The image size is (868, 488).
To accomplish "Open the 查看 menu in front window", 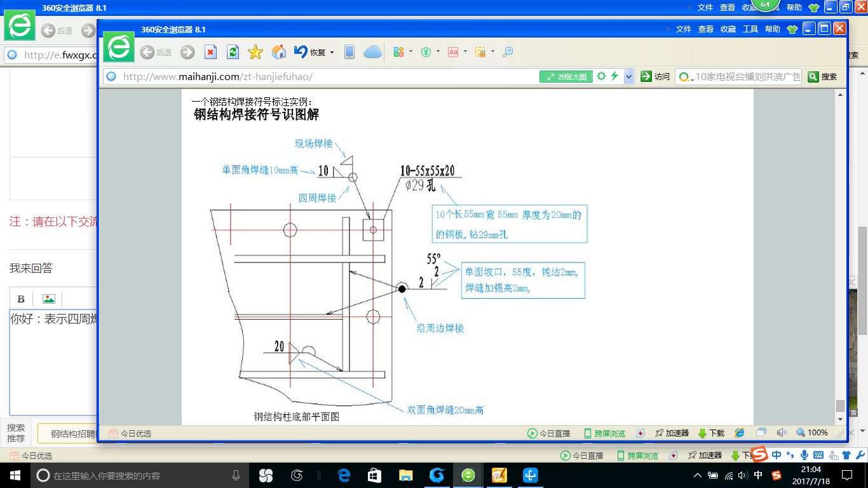I will tap(706, 29).
